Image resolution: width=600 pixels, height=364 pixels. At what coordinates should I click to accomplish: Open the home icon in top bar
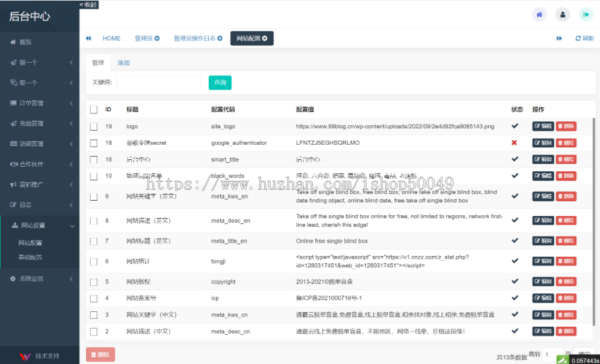point(539,15)
